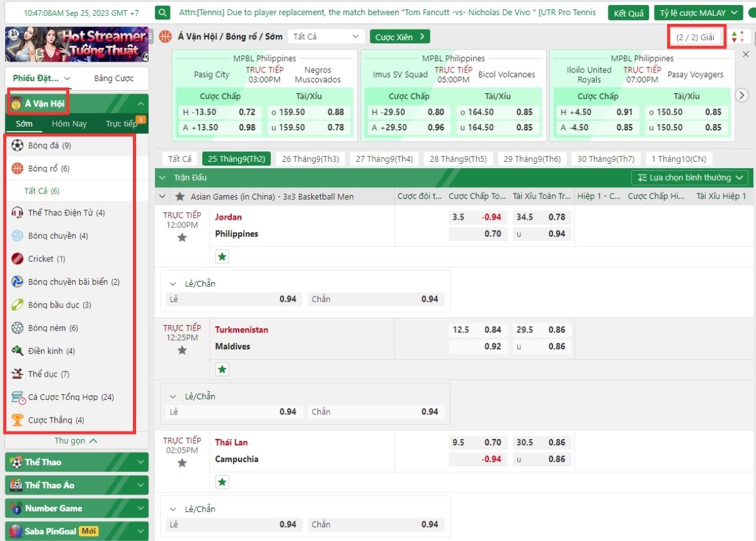This screenshot has width=756, height=541.
Task: Click the Cược Xiên button
Action: [400, 37]
